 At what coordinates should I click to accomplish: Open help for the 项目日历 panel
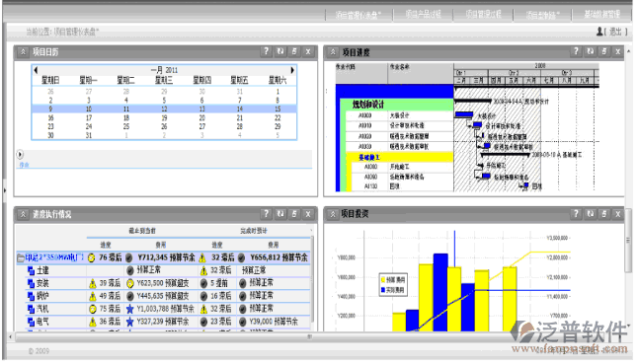(x=266, y=51)
